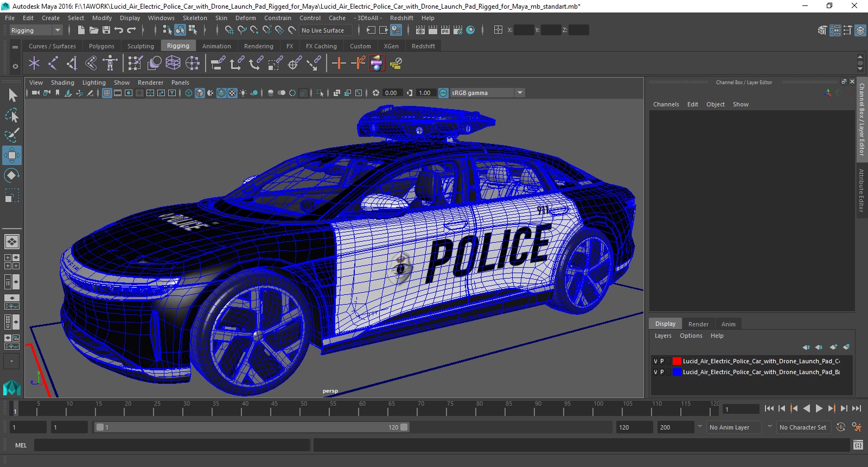The height and width of the screenshot is (467, 868).
Task: Click the Open Scene folder icon
Action: coord(94,30)
